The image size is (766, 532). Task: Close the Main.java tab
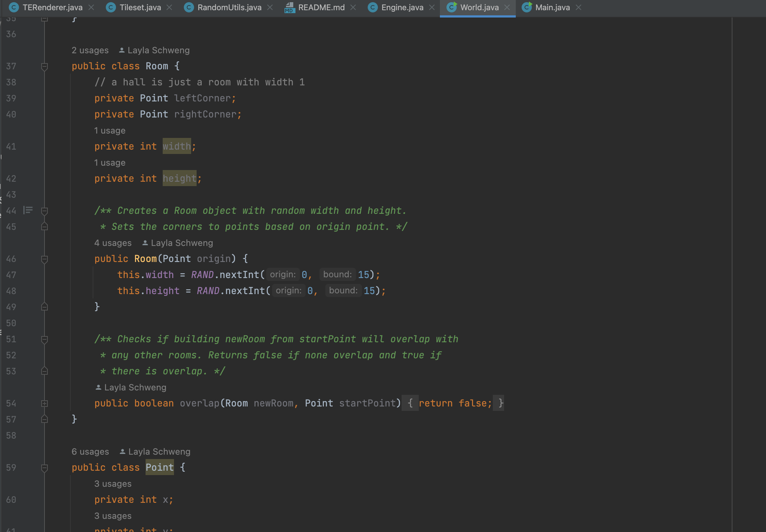tap(579, 7)
